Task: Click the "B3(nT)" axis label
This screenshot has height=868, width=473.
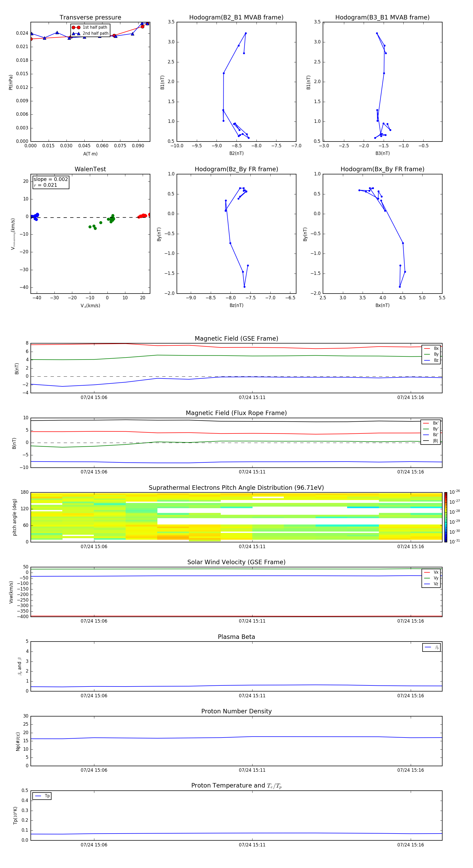Action: [x=382, y=153]
